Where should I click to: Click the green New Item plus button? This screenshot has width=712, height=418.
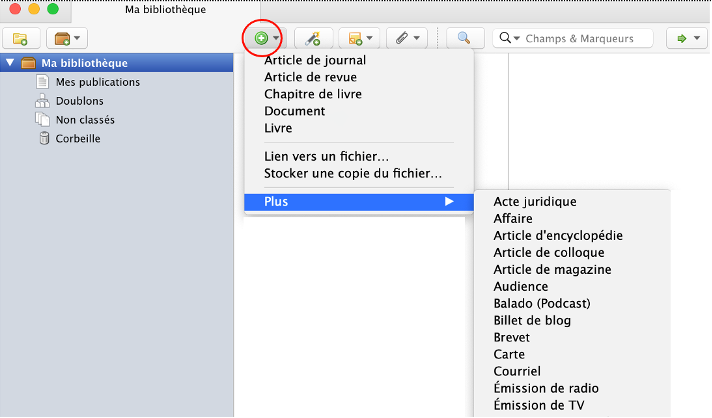pos(262,38)
